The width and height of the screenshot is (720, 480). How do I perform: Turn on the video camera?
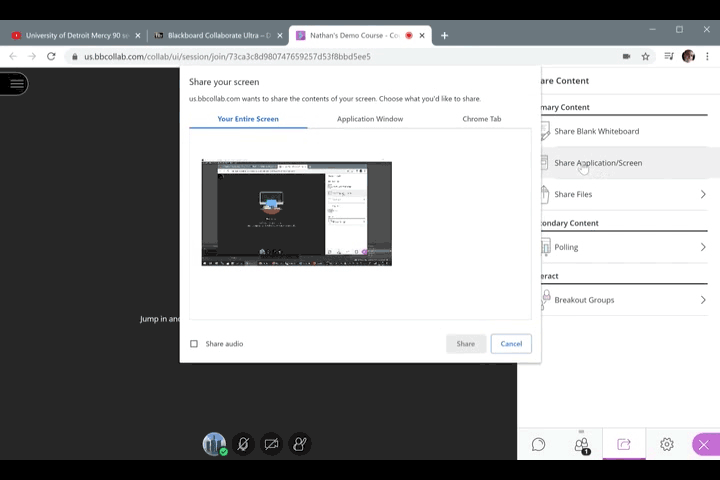point(271,444)
